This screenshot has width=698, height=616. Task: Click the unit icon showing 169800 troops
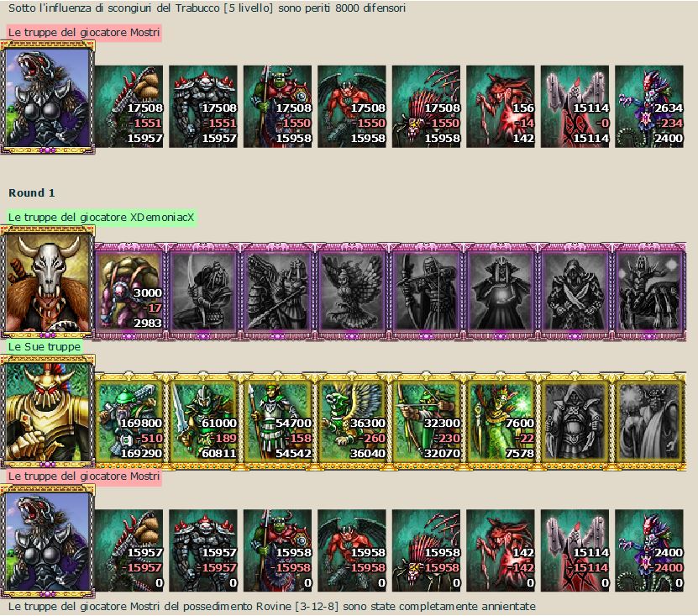(x=129, y=422)
